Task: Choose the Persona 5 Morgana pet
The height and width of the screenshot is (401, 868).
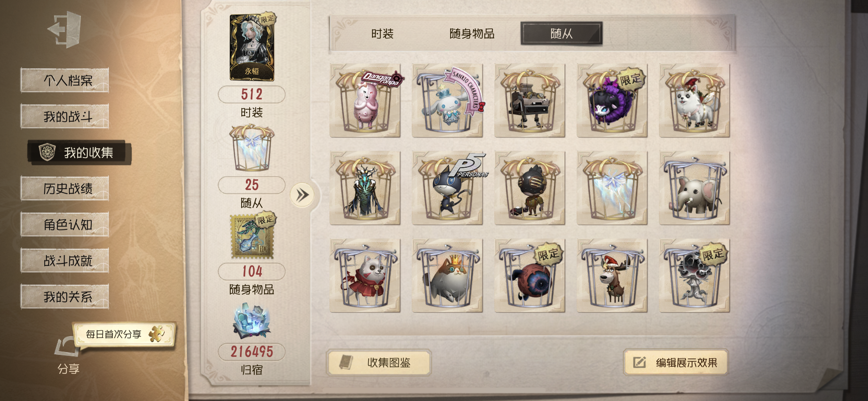Action: point(447,188)
